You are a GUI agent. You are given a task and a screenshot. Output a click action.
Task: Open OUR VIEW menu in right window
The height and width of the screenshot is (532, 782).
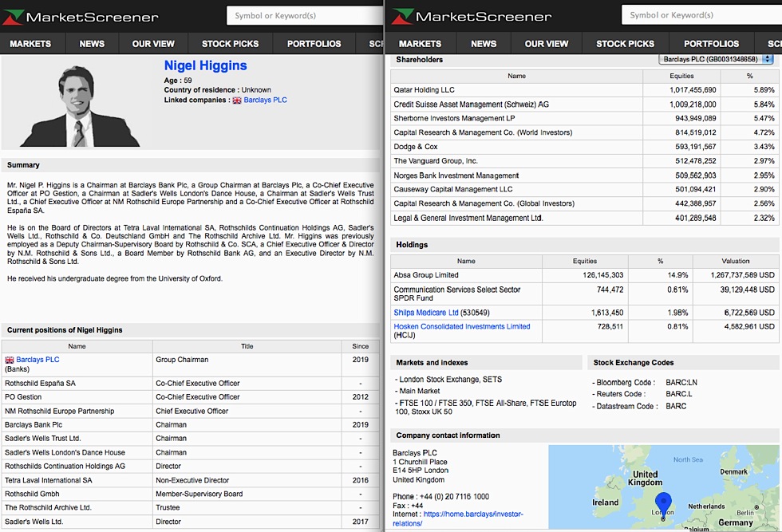click(546, 44)
